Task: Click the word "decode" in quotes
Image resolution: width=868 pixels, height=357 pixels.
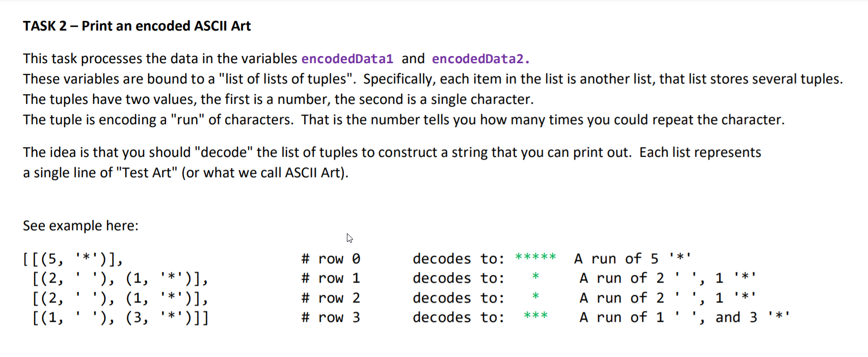Action: click(224, 152)
